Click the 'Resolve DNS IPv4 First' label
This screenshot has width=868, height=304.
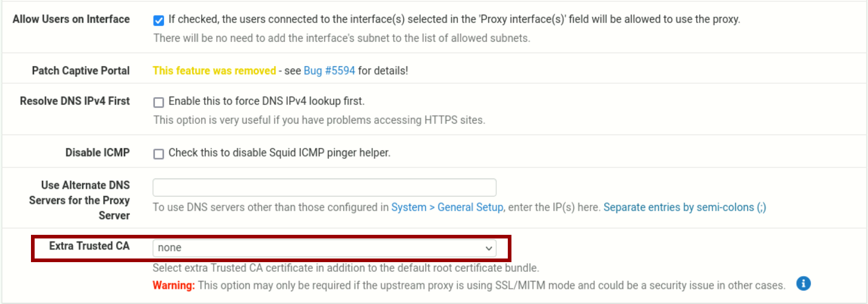point(75,101)
